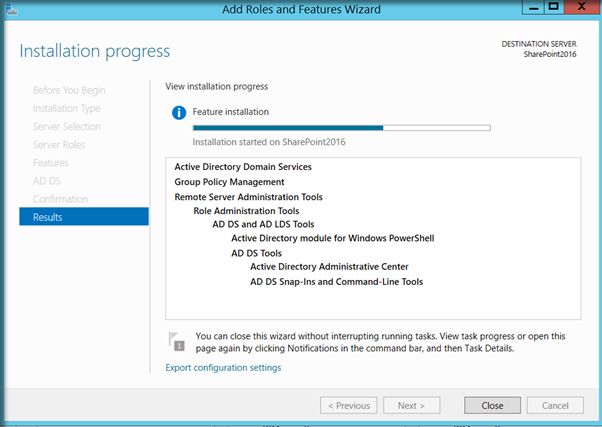602x427 pixels.
Task: Minimize the Add Roles and Features Wizard
Action: [533, 7]
